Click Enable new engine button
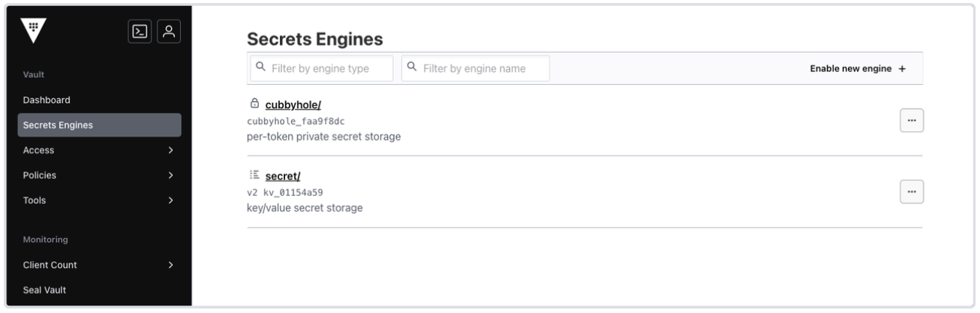 [x=851, y=68]
